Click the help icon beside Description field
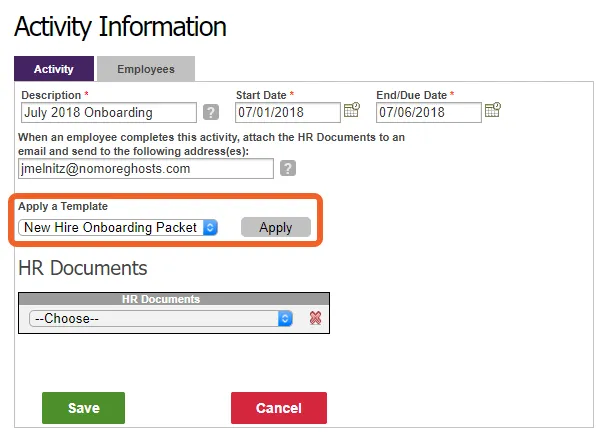Screen dimensions: 602x437 pos(211,112)
